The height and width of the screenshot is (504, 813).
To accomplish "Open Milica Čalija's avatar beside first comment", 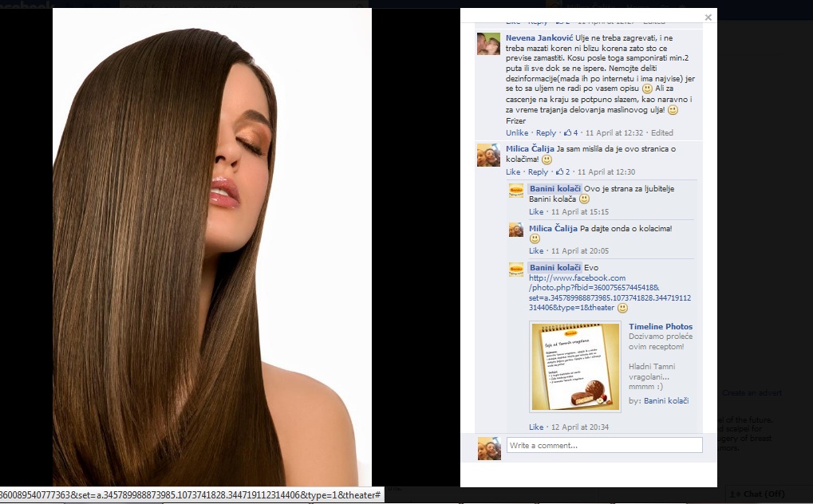I will click(488, 155).
